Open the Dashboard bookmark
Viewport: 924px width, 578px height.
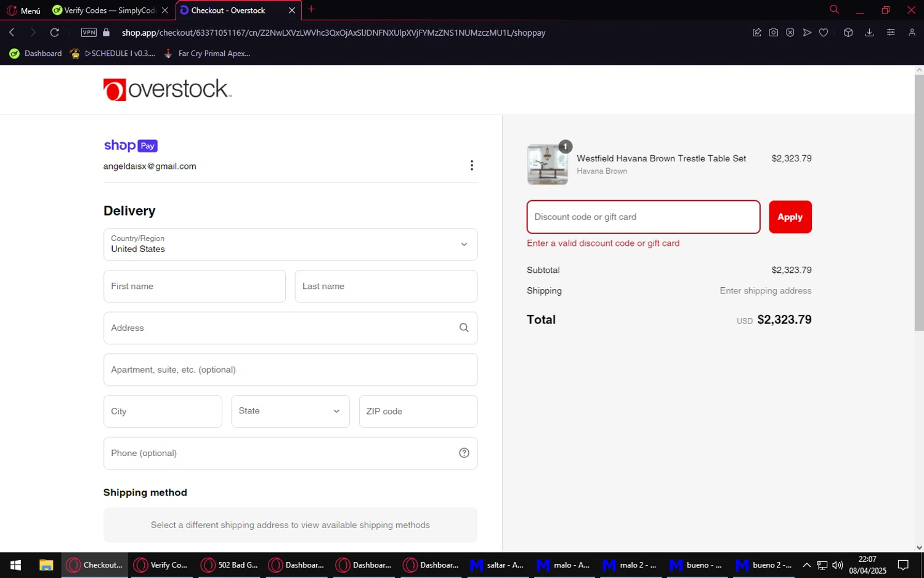36,54
